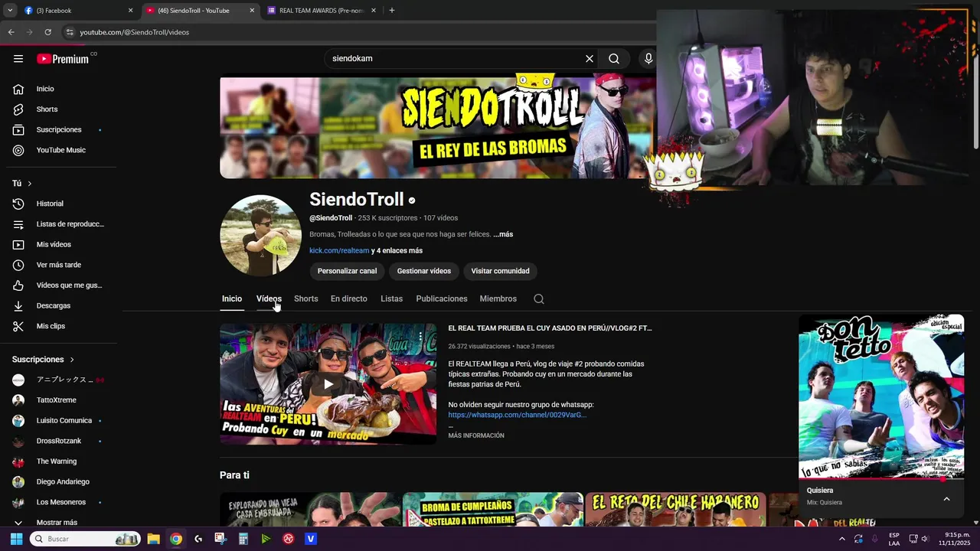Open the whatsapp.com channel link

pyautogui.click(x=518, y=415)
